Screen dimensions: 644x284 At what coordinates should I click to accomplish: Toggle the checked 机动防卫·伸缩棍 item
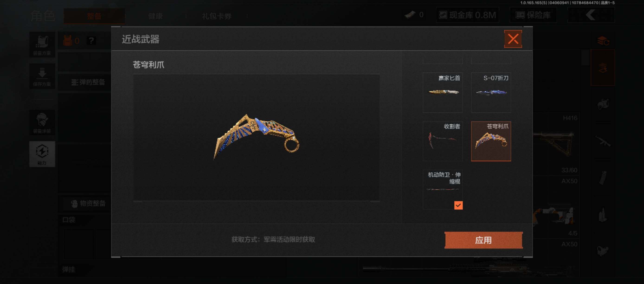click(x=442, y=190)
